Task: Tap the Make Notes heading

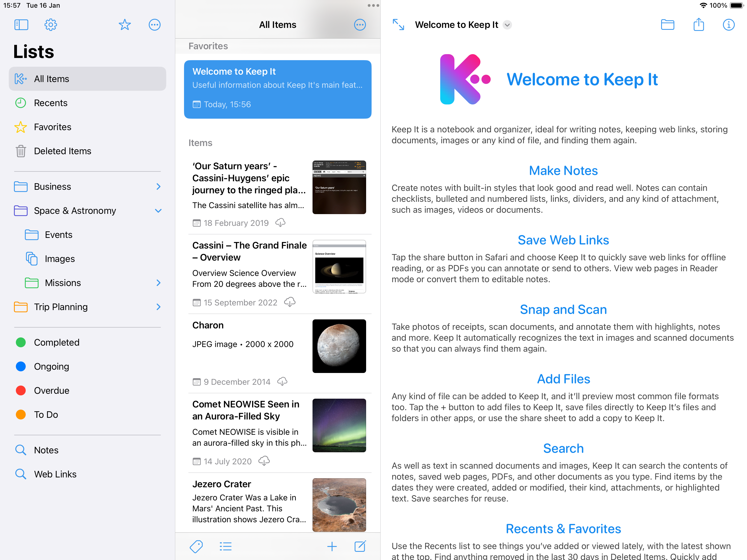Action: [563, 171]
